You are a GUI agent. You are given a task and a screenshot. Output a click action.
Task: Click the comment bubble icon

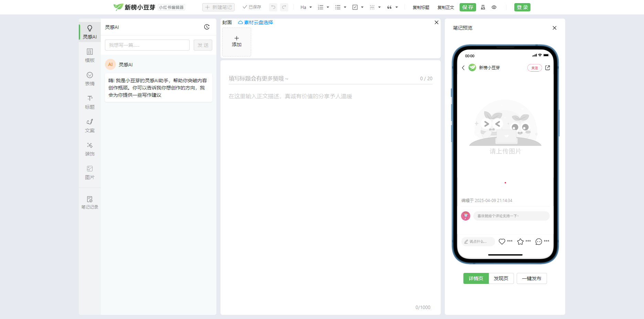(x=539, y=242)
